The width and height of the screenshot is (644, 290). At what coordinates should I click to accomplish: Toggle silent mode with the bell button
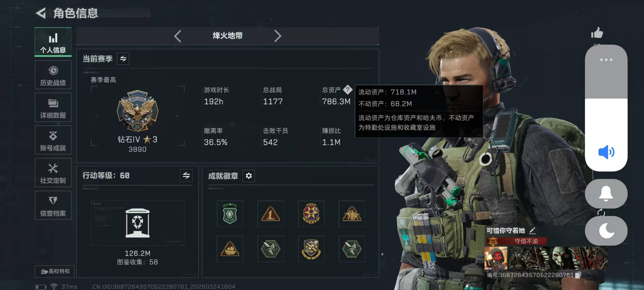point(606,193)
